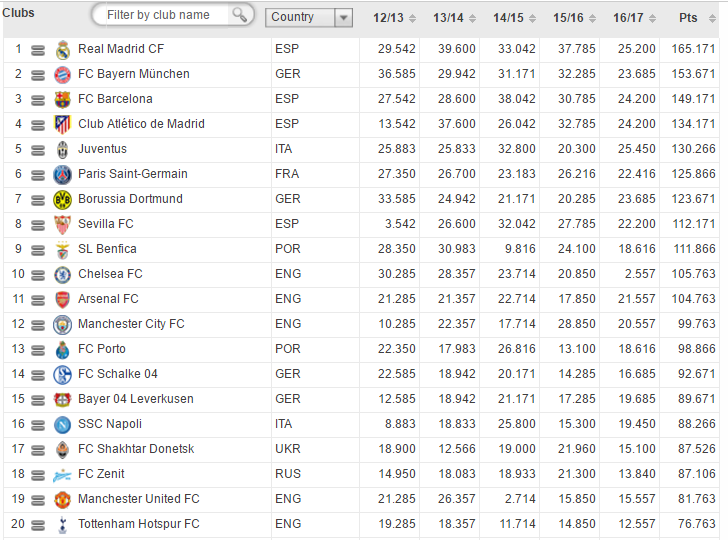Expand details for the Arsenal FC row
The image size is (728, 540).
pos(38,299)
